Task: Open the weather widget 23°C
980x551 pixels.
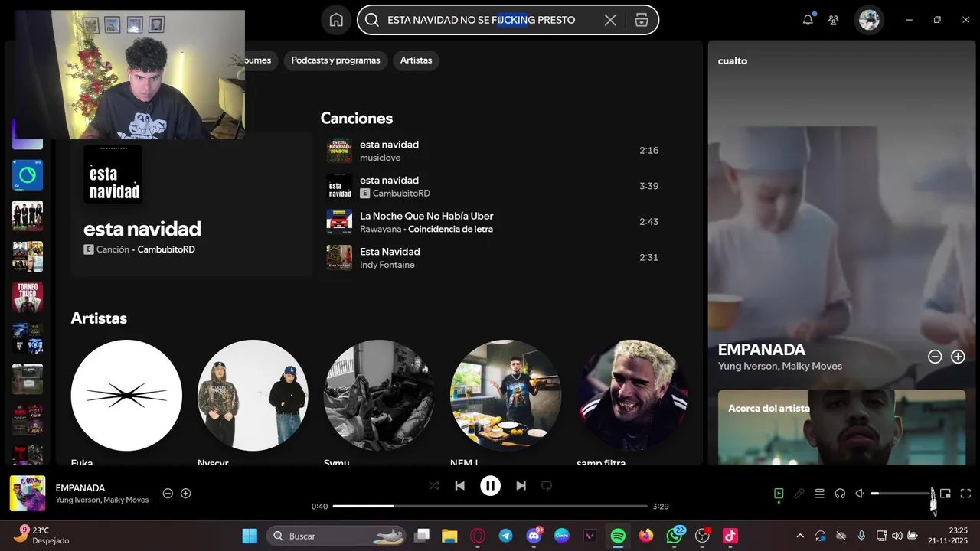Action: (x=41, y=535)
